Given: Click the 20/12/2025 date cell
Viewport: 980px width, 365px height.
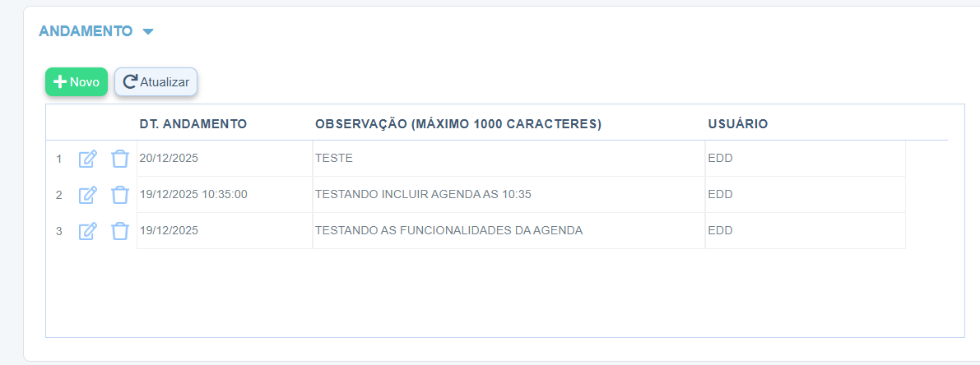Looking at the screenshot, I should pyautogui.click(x=169, y=159).
